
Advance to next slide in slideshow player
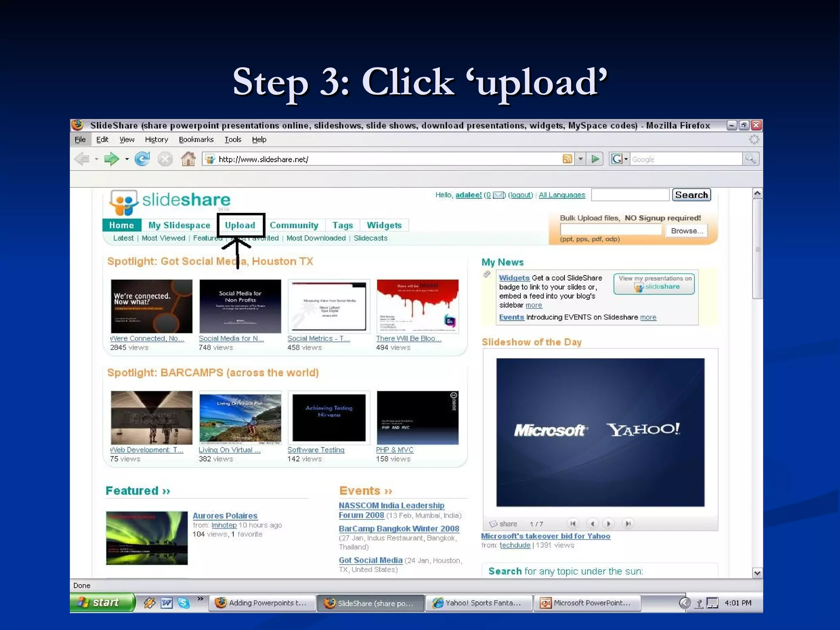tap(609, 523)
